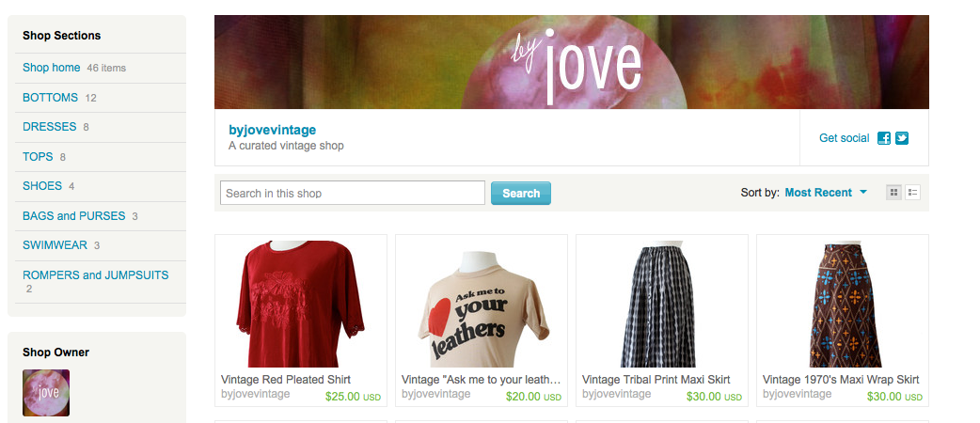
Task: Focus the Search in this shop field
Action: [x=353, y=193]
